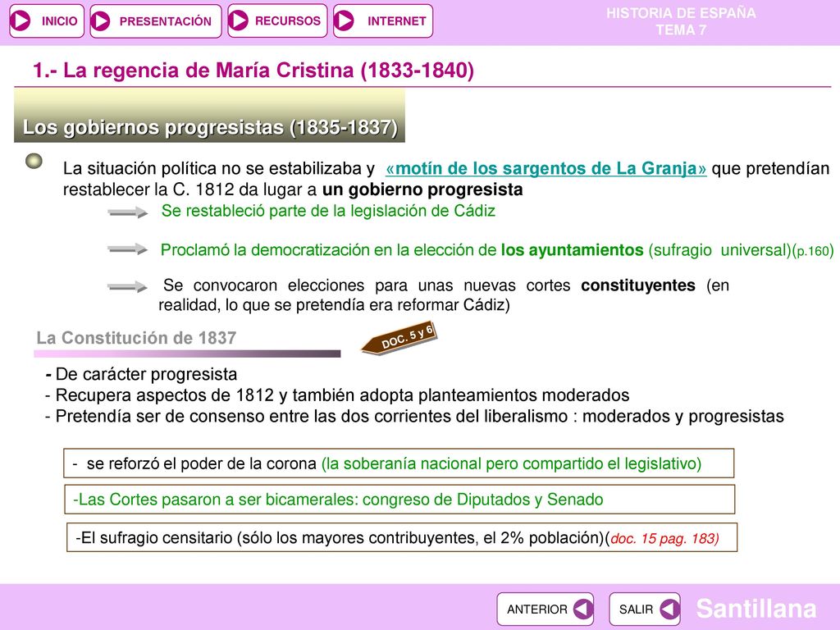Open the PRESENTACIÓN section
Image resolution: width=840 pixels, height=630 pixels.
coord(155,21)
